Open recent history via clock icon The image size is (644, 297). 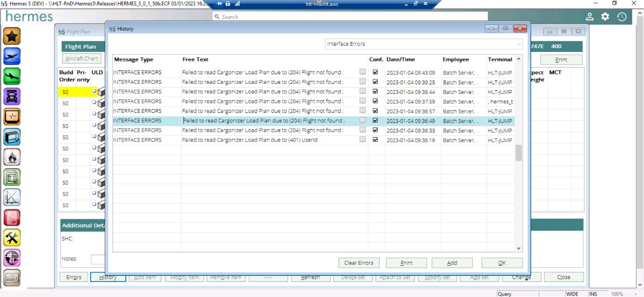point(622,17)
